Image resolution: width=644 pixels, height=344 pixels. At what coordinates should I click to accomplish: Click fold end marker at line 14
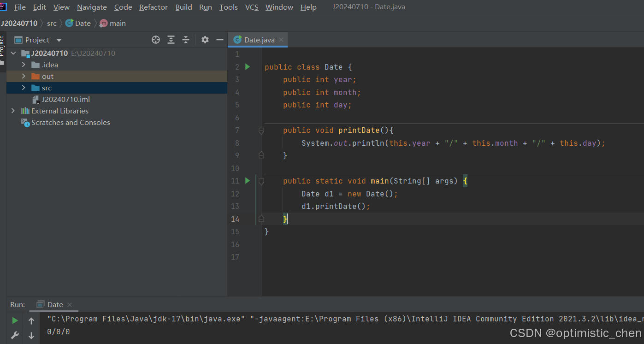(x=261, y=219)
